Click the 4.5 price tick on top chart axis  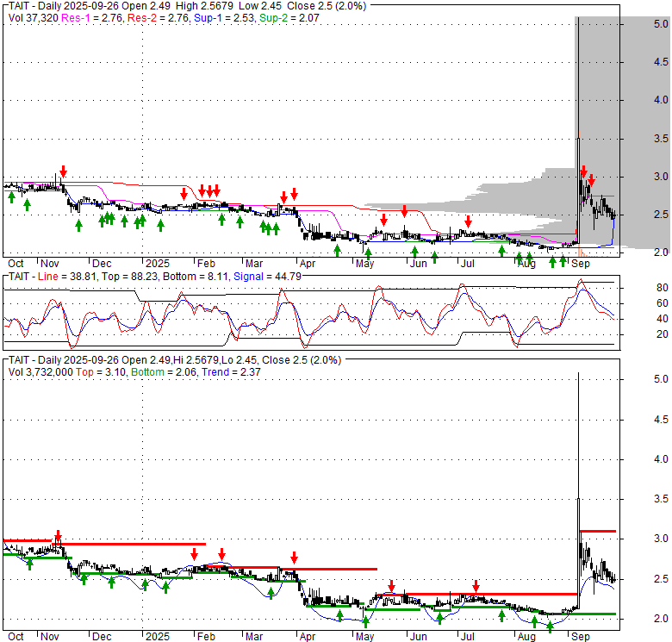661,62
